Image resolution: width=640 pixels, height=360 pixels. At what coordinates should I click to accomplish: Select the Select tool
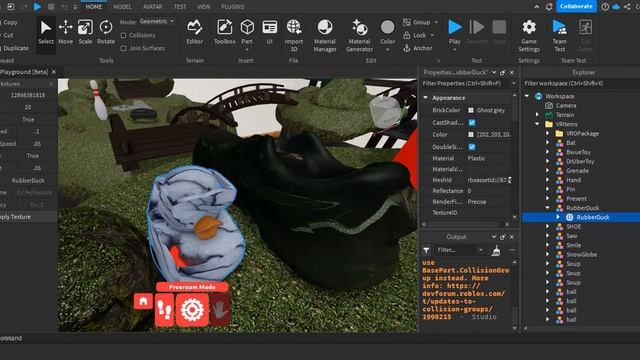pos(46,32)
